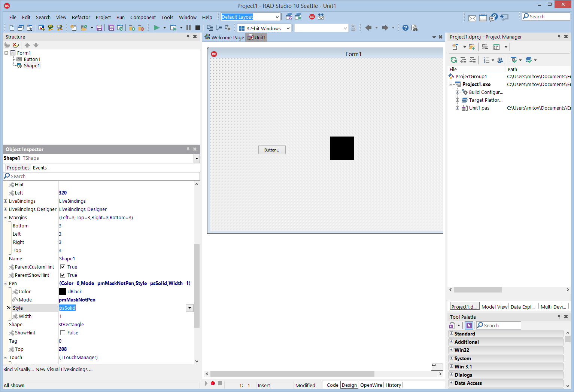The image size is (574, 392).
Task: Click the forward navigation arrow icon
Action: tap(385, 28)
